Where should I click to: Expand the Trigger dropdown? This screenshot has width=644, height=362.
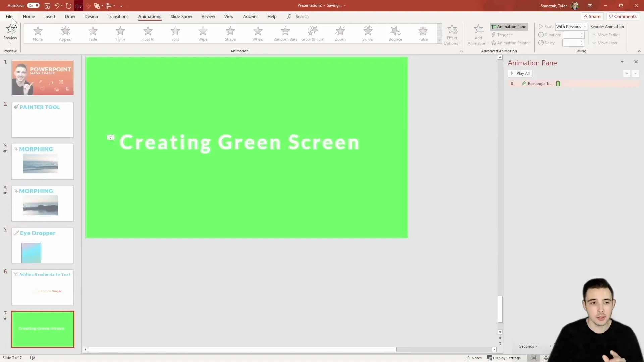click(502, 35)
